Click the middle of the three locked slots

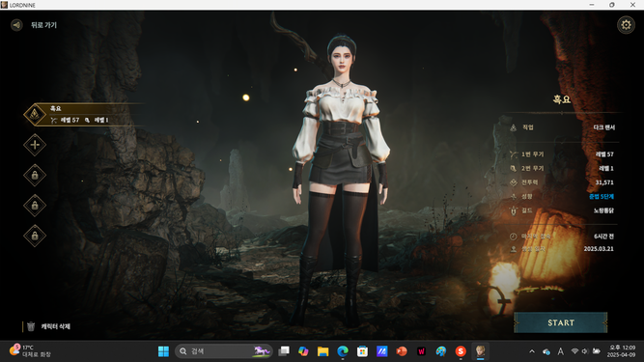tap(35, 206)
